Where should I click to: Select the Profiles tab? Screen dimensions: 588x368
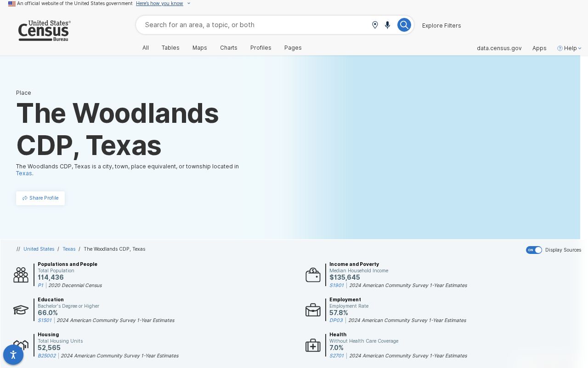click(261, 48)
